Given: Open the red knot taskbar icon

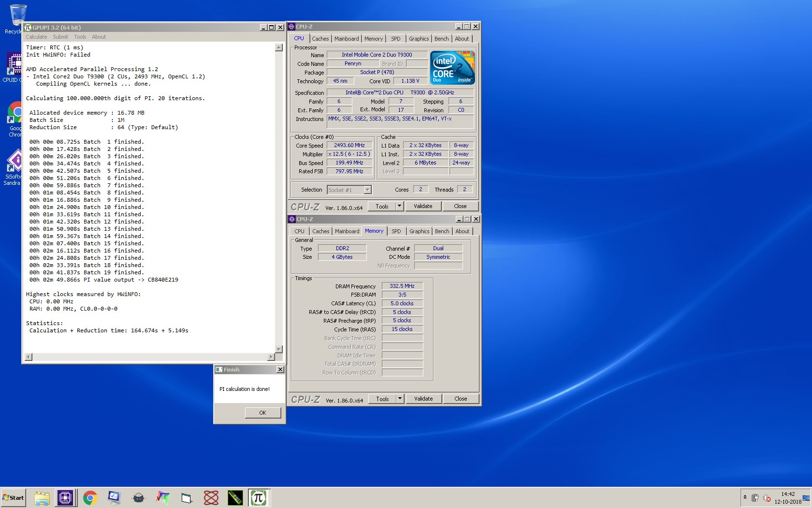Looking at the screenshot, I should coord(211,498).
